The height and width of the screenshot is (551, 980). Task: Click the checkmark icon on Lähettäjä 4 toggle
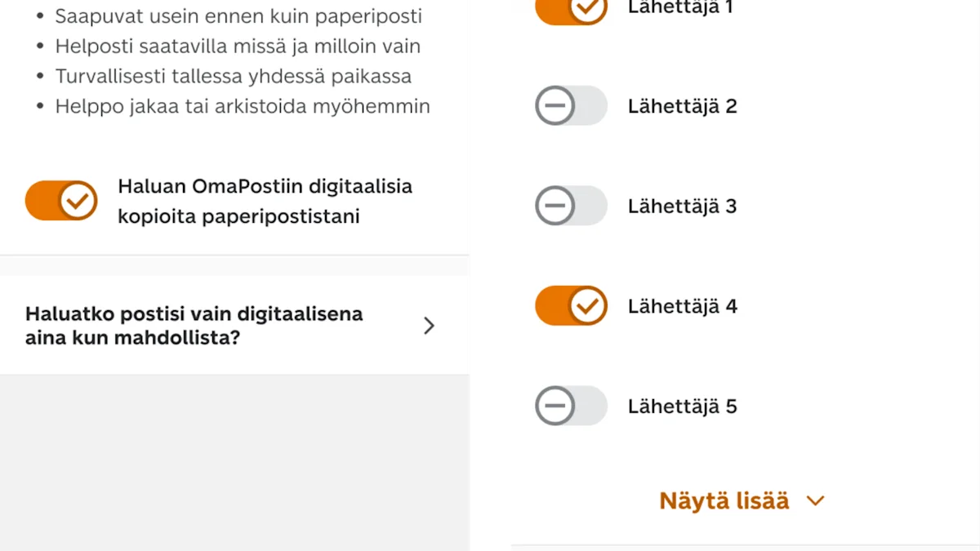click(586, 306)
